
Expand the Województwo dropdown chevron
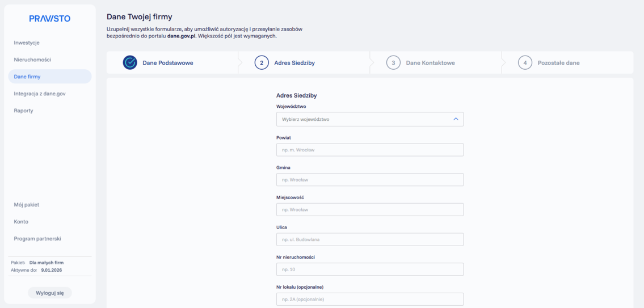(x=456, y=119)
